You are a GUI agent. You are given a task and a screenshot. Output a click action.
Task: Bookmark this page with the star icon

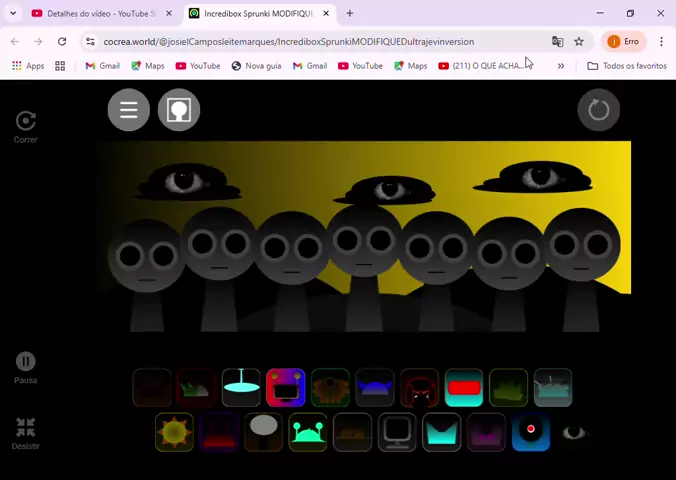(579, 42)
